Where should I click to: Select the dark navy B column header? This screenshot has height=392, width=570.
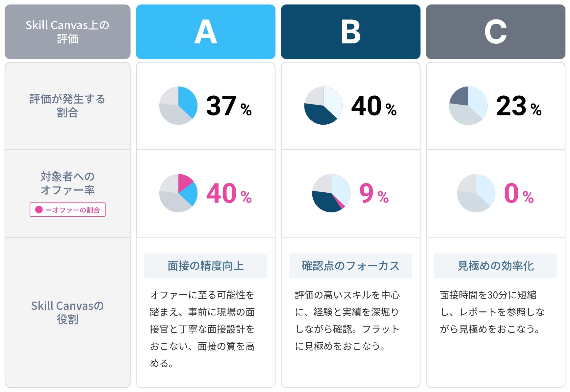(350, 32)
